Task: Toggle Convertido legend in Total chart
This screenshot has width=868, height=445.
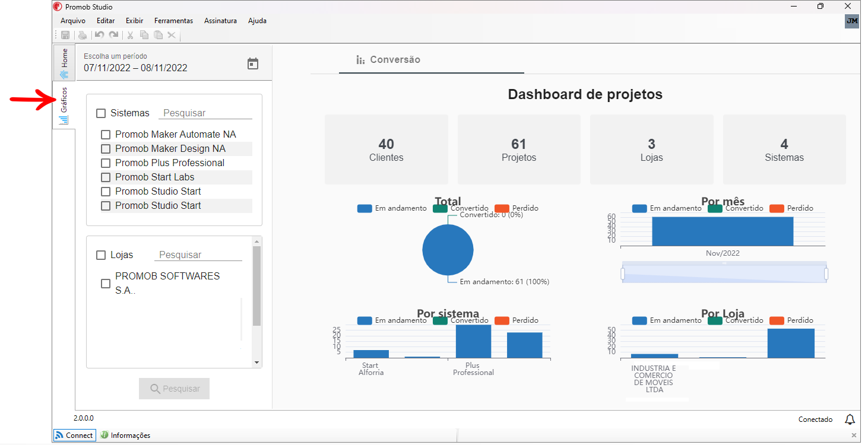Action: click(x=461, y=208)
